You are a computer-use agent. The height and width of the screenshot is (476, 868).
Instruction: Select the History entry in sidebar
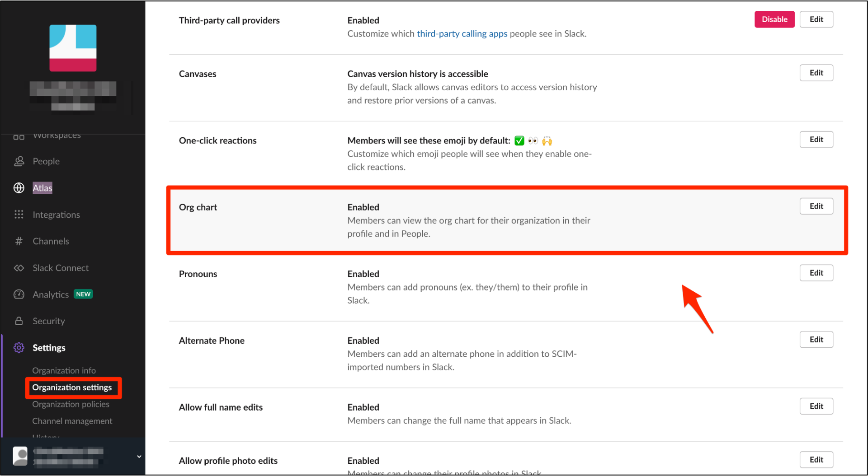tap(46, 436)
